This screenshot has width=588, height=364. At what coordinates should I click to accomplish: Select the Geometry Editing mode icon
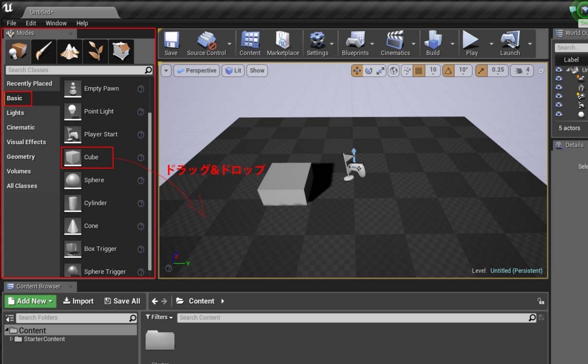(121, 51)
